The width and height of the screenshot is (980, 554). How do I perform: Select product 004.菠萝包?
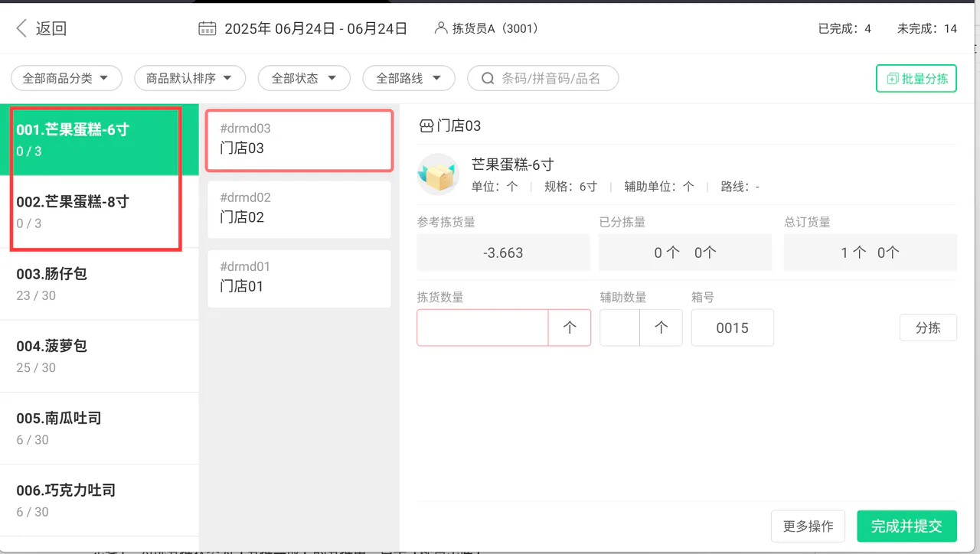coord(100,356)
